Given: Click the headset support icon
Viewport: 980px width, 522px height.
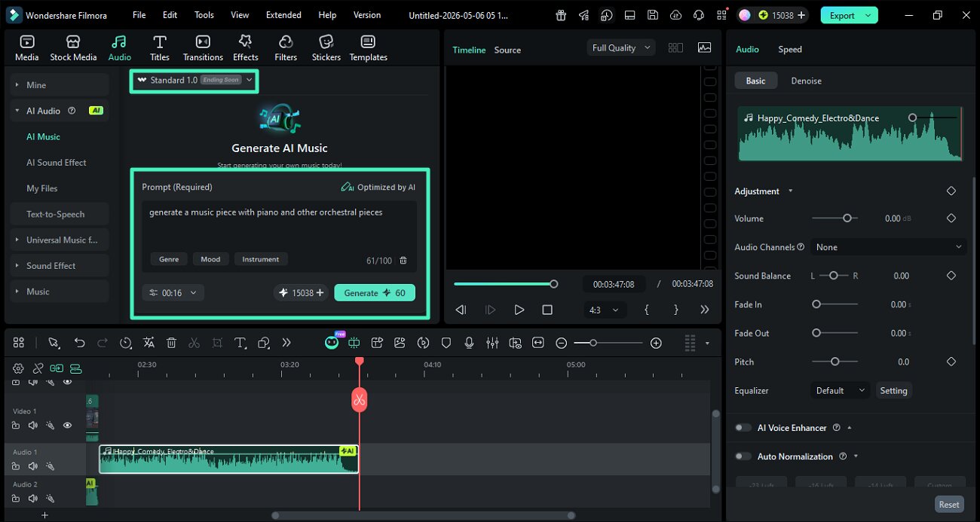Looking at the screenshot, I should pos(699,15).
